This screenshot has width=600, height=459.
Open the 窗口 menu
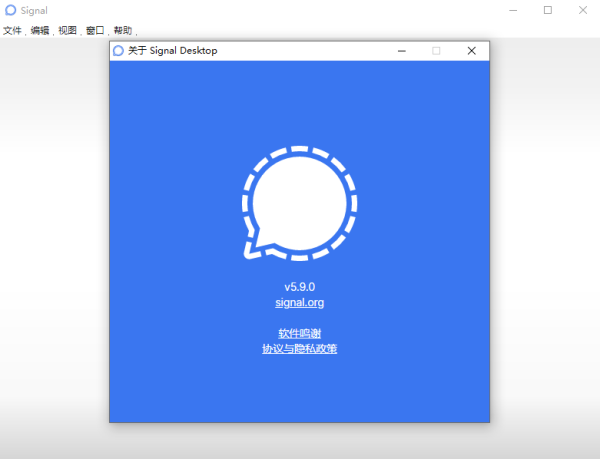point(95,31)
